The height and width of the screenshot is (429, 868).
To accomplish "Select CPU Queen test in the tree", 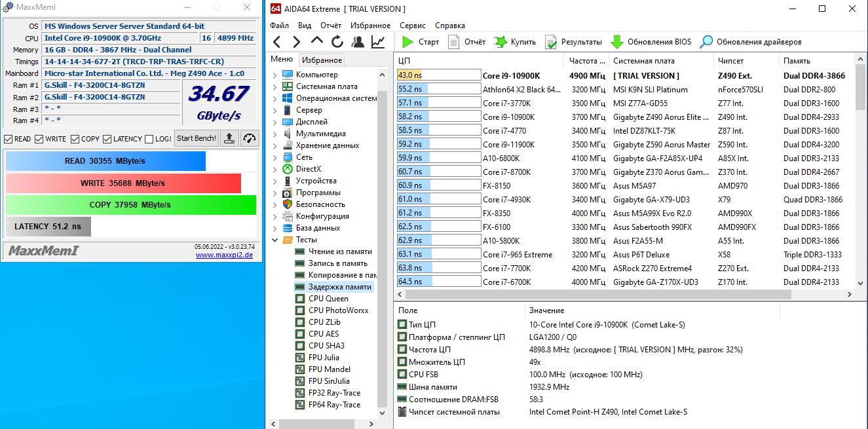I will [x=328, y=299].
